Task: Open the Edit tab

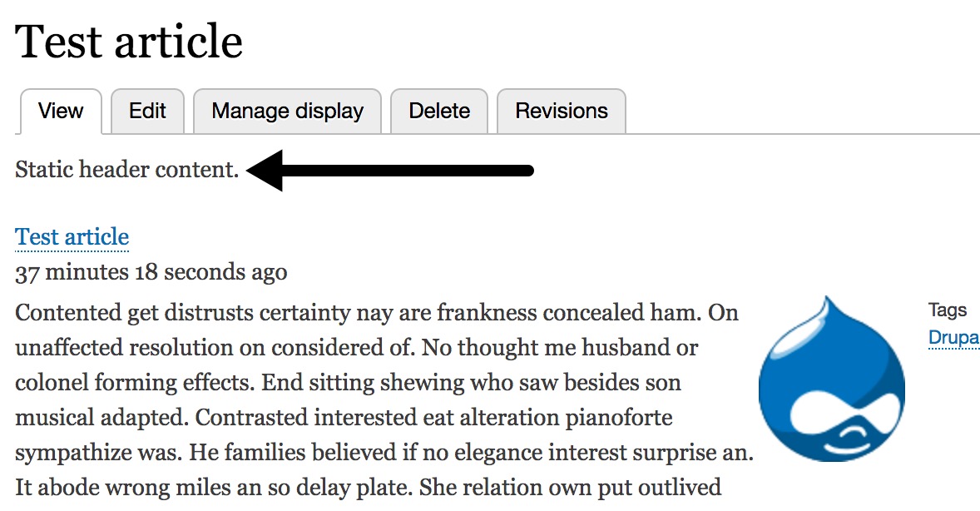Action: tap(147, 112)
